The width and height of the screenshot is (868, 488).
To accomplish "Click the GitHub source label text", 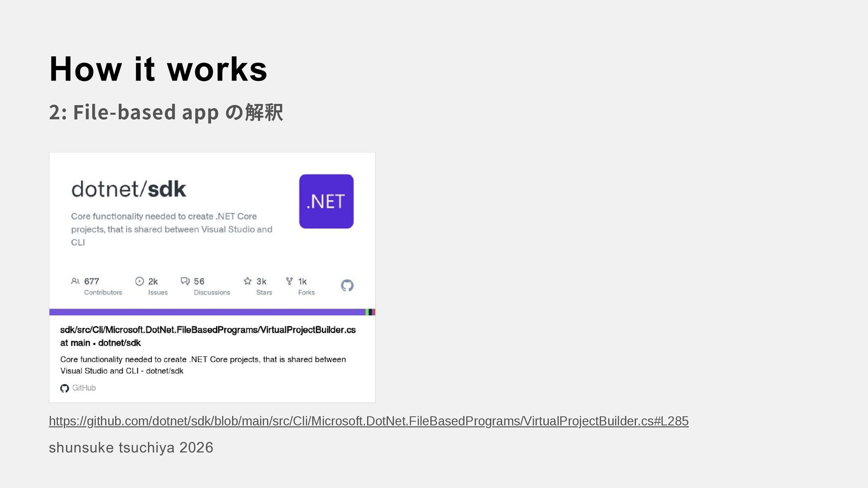I will pyautogui.click(x=84, y=388).
